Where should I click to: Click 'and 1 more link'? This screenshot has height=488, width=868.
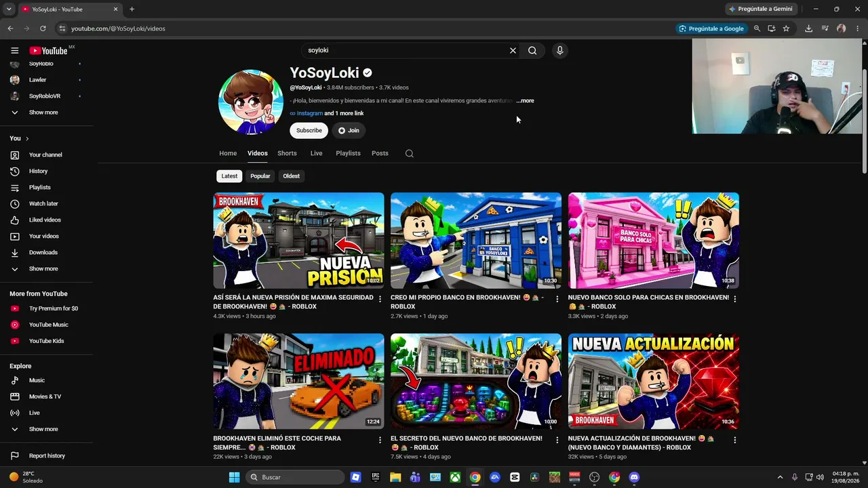tap(344, 113)
